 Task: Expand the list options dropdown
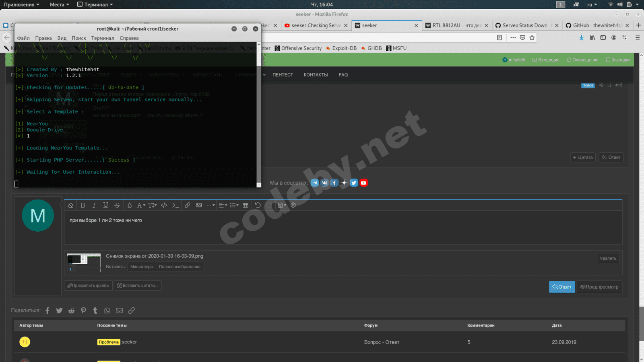(234, 205)
